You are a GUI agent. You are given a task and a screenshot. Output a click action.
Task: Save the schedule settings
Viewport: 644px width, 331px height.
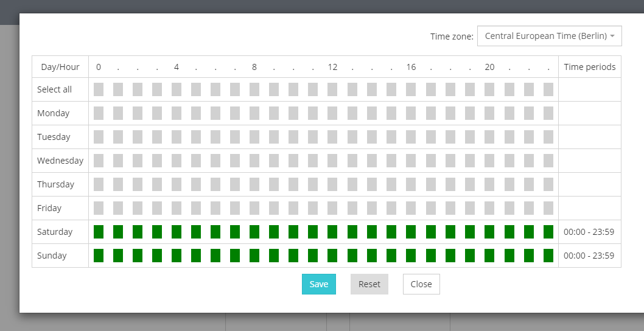(x=319, y=284)
